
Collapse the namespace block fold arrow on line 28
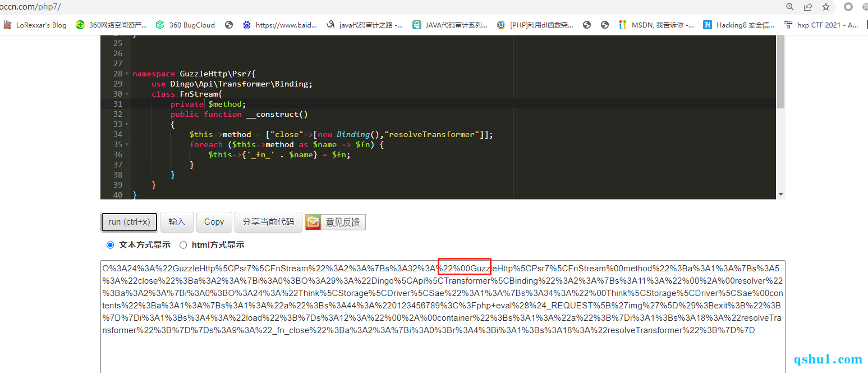pyautogui.click(x=127, y=74)
